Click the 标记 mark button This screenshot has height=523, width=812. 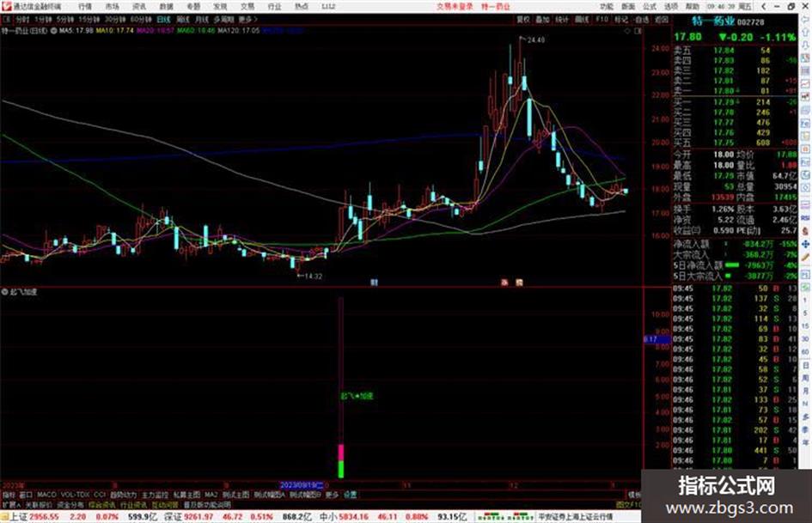tap(621, 20)
